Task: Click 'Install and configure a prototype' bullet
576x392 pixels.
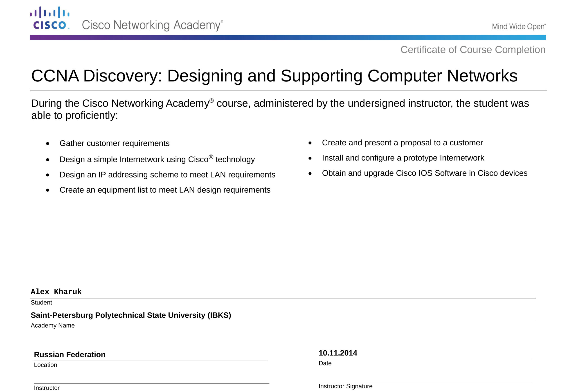Action: tap(403, 158)
